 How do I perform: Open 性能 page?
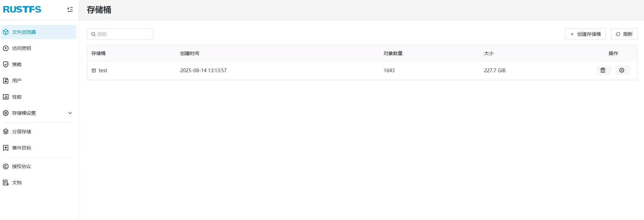coord(38,97)
